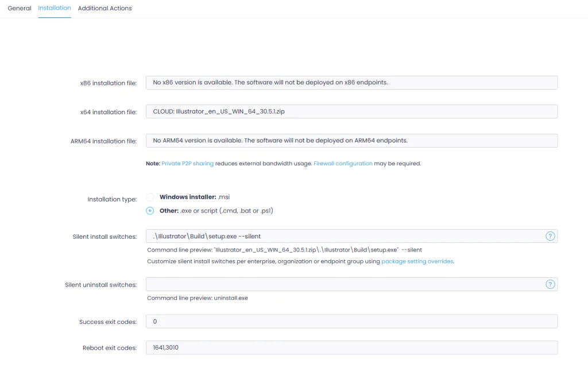Click the 'Silent install switches:' label
This screenshot has width=588, height=379.
(105, 237)
